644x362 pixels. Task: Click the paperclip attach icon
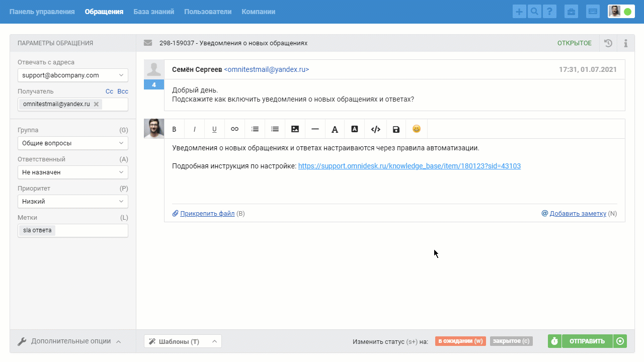coord(176,213)
